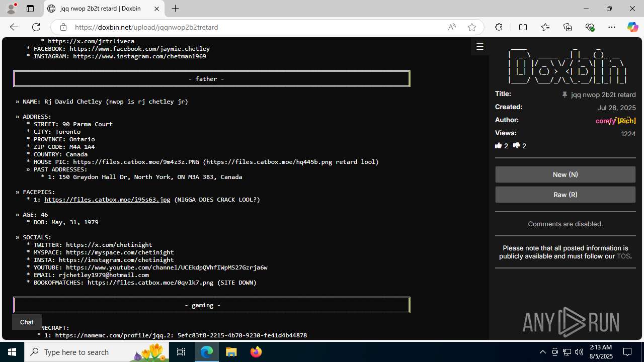Open the Edge profile icon

tap(11, 9)
